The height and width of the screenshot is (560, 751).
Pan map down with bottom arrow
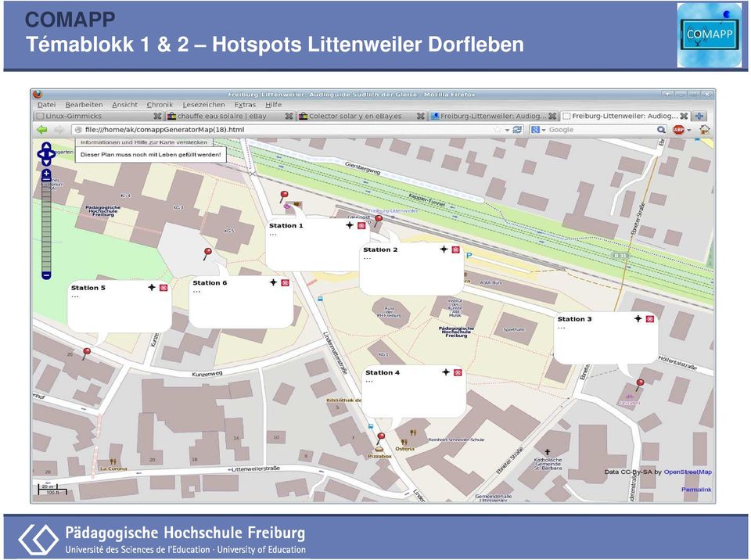tap(46, 163)
